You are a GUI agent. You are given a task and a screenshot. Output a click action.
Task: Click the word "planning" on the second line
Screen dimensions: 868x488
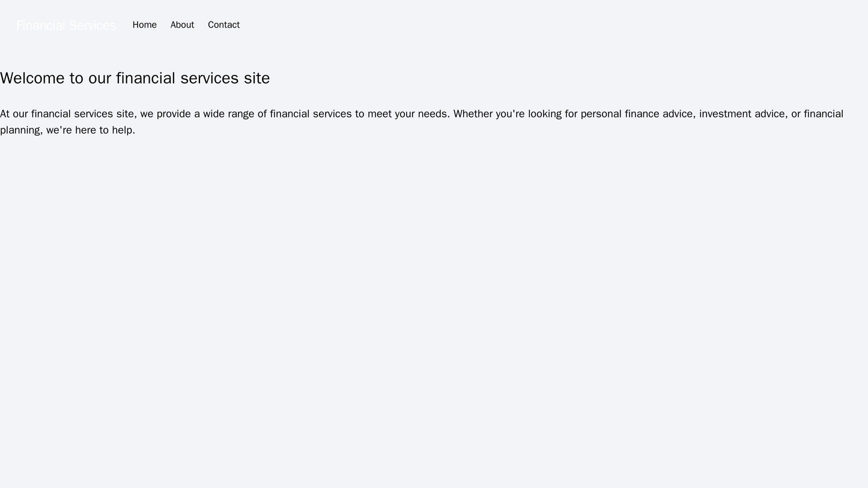tap(20, 130)
